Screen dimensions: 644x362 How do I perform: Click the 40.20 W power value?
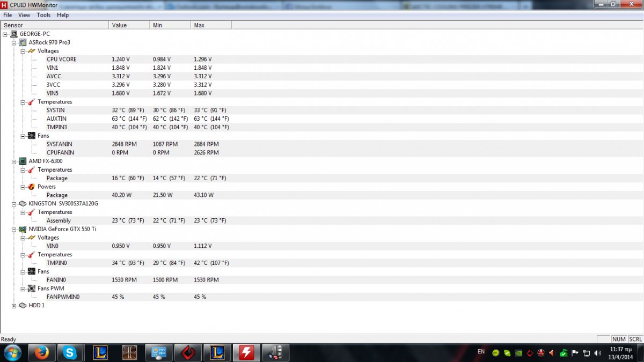point(121,195)
